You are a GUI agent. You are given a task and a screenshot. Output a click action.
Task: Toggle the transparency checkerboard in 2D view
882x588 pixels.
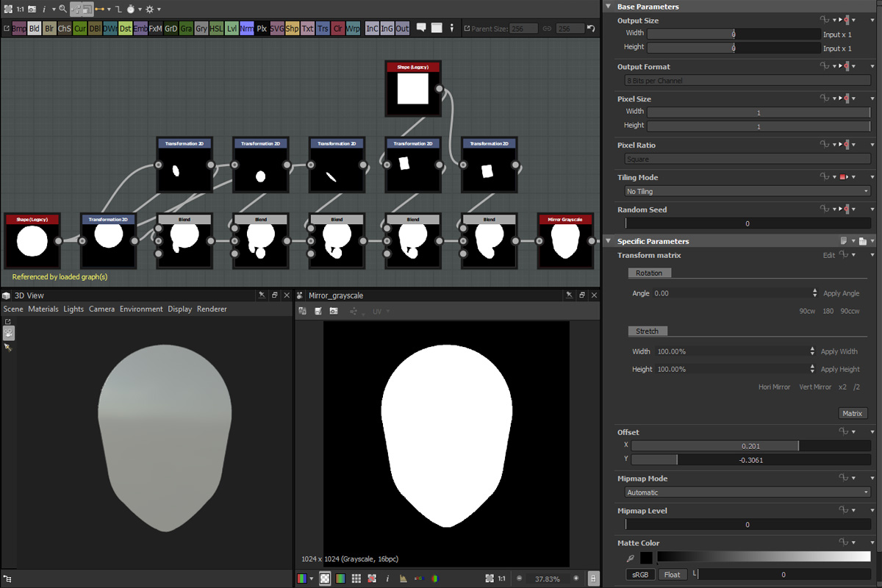(324, 578)
